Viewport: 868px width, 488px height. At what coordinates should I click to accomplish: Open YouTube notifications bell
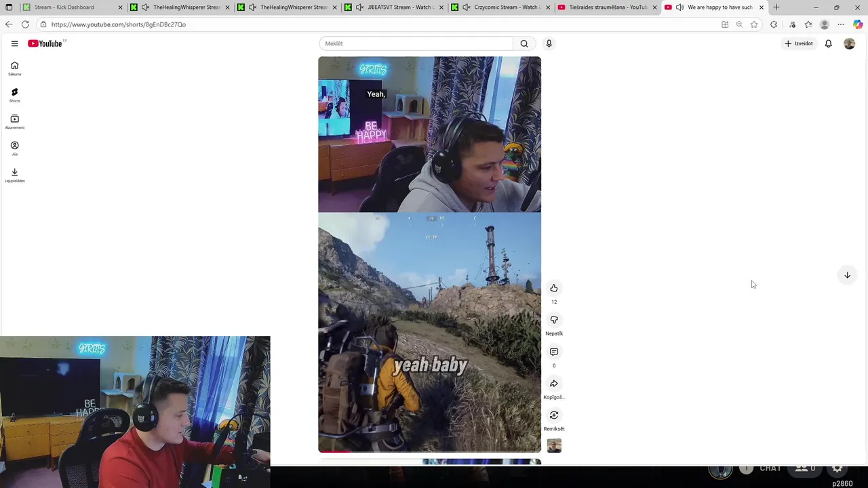point(828,43)
